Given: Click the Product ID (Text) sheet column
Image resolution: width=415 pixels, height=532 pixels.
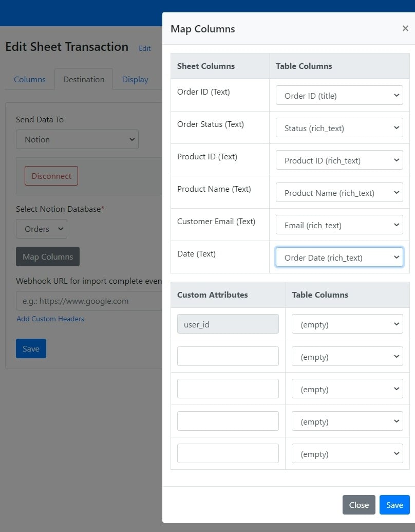Looking at the screenshot, I should pyautogui.click(x=207, y=157).
